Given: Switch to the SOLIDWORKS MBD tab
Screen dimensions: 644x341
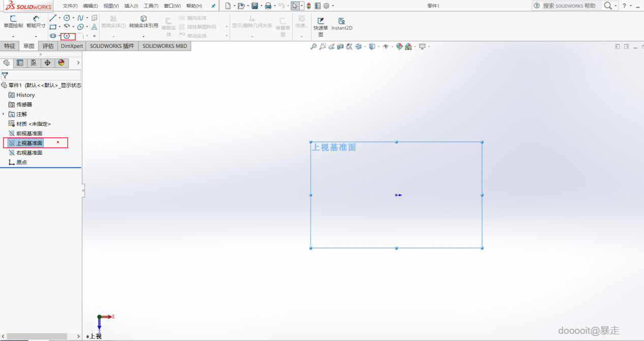Looking at the screenshot, I should [x=165, y=46].
